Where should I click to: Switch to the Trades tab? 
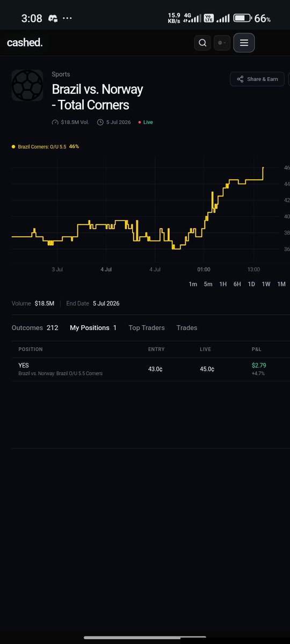coord(187,327)
